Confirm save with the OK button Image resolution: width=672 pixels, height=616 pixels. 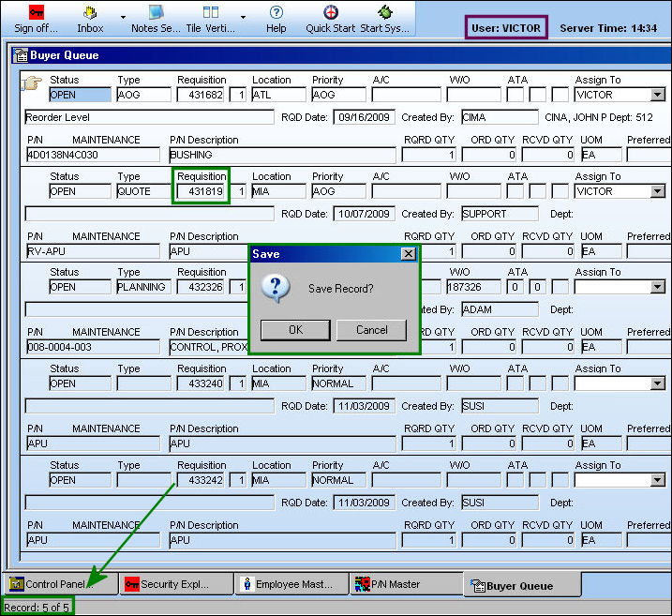coord(296,330)
